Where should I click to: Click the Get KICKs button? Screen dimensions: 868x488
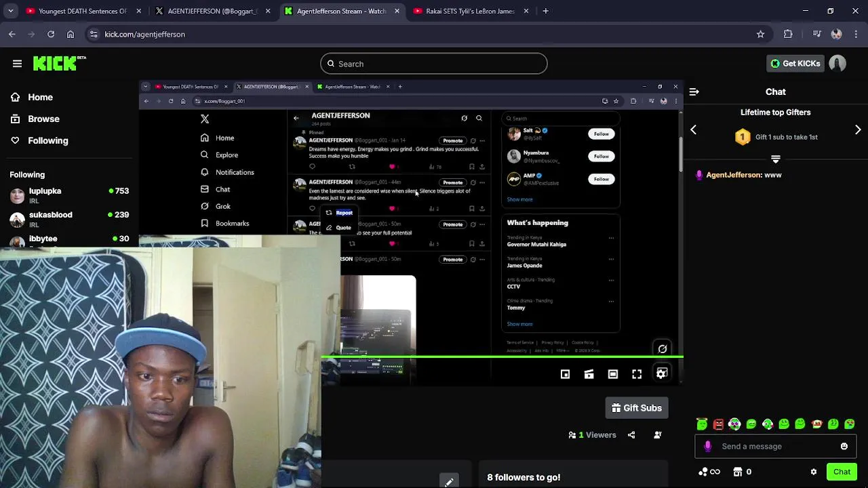[795, 64]
